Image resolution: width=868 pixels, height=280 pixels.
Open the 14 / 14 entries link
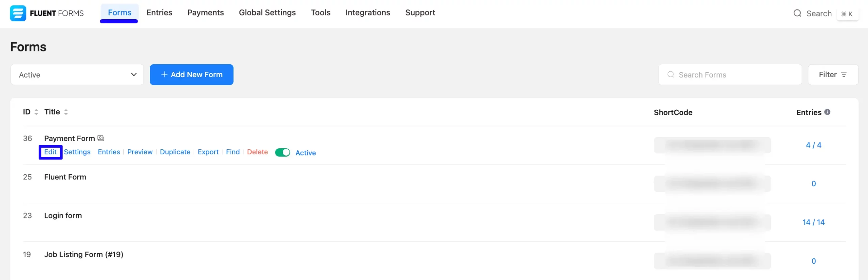813,222
